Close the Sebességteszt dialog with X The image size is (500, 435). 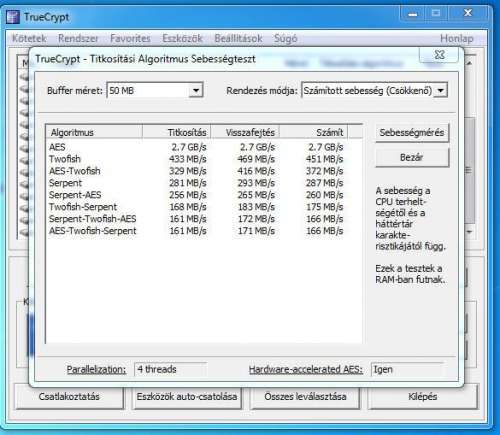(x=440, y=55)
